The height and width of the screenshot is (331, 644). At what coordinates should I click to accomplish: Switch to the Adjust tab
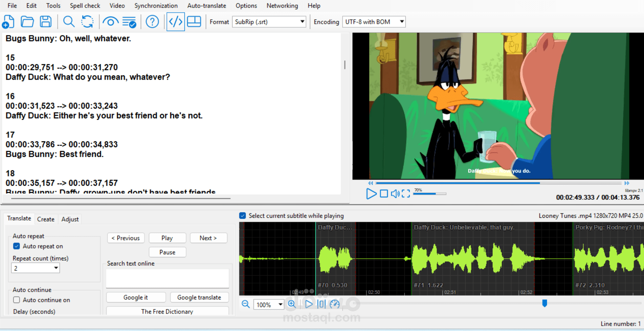tap(70, 219)
